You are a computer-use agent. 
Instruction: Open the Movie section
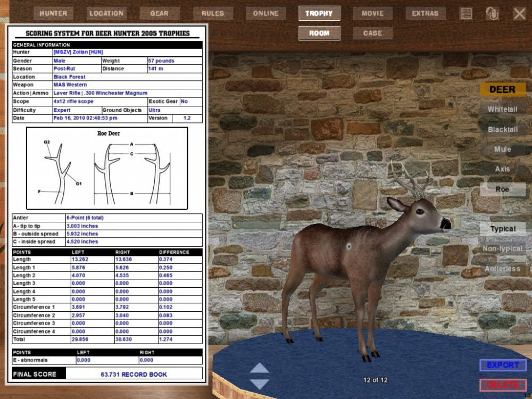[372, 13]
